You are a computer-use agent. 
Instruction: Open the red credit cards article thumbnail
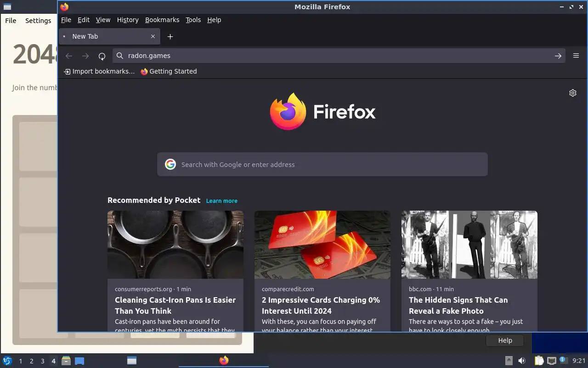coord(322,245)
